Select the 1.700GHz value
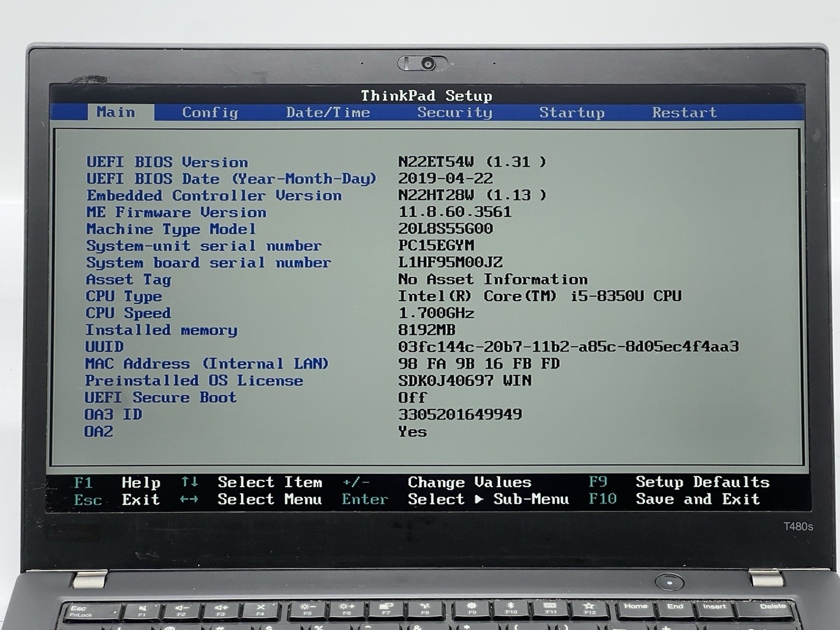The height and width of the screenshot is (630, 840). pos(436,313)
